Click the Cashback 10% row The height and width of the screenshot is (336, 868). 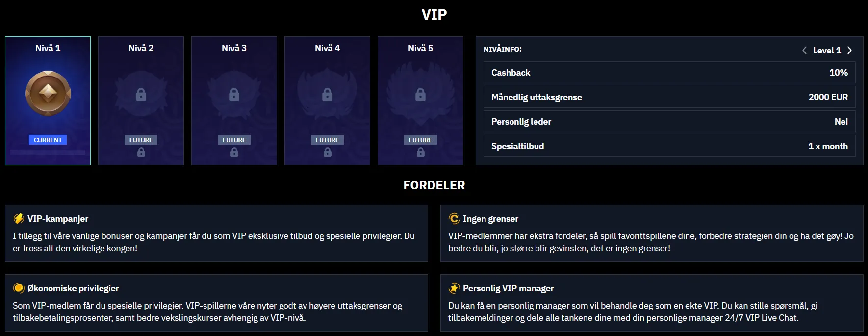(669, 73)
